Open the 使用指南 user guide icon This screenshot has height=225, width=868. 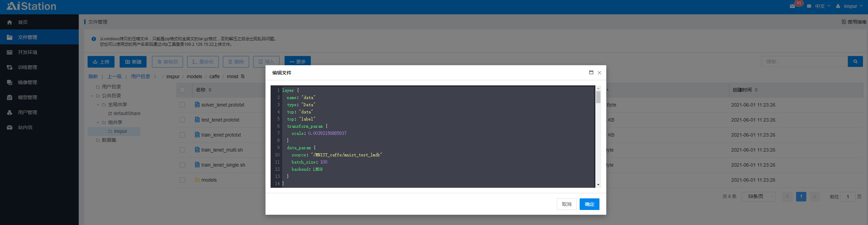843,22
